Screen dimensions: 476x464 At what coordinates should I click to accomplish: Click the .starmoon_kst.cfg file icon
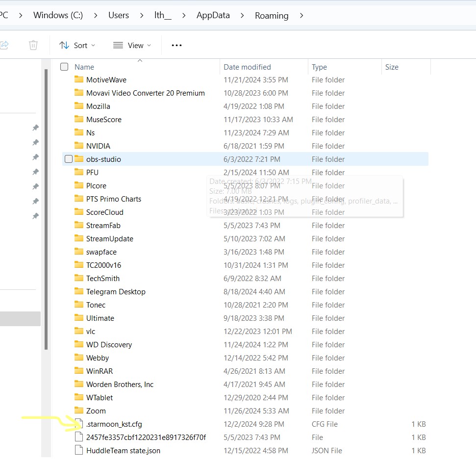79,424
